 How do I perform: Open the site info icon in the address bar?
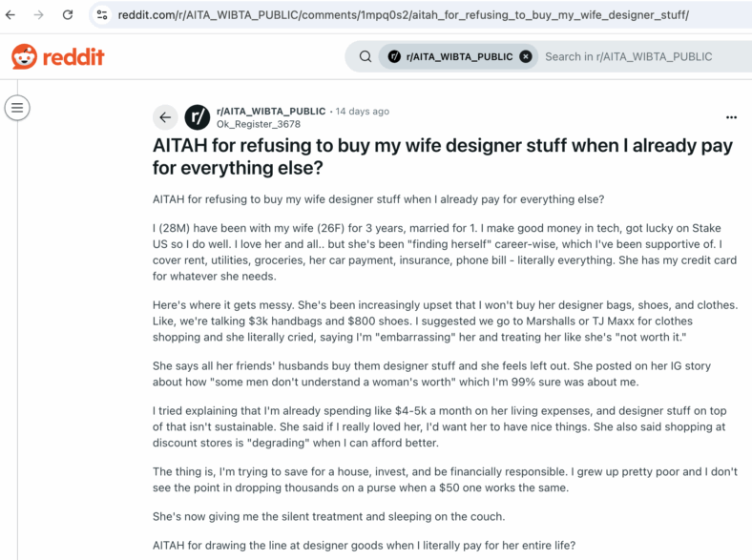coord(102,15)
